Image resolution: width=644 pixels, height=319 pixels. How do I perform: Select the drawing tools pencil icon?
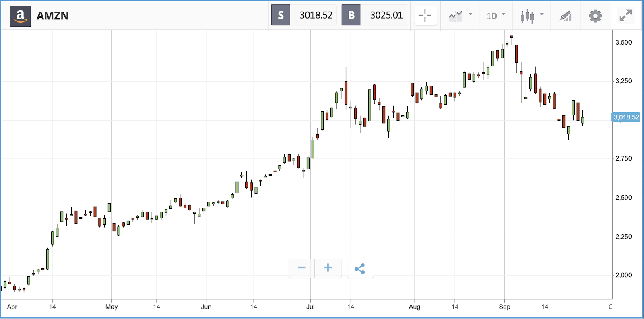click(x=566, y=16)
